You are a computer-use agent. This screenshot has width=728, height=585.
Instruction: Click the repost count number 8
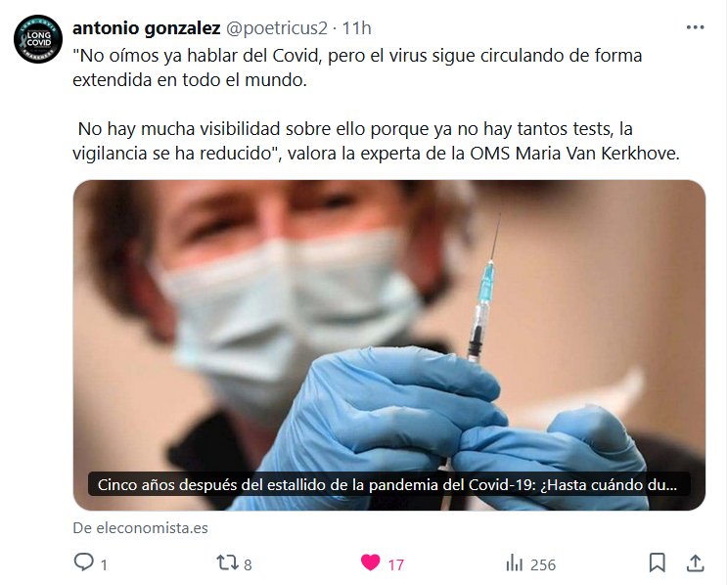point(248,564)
